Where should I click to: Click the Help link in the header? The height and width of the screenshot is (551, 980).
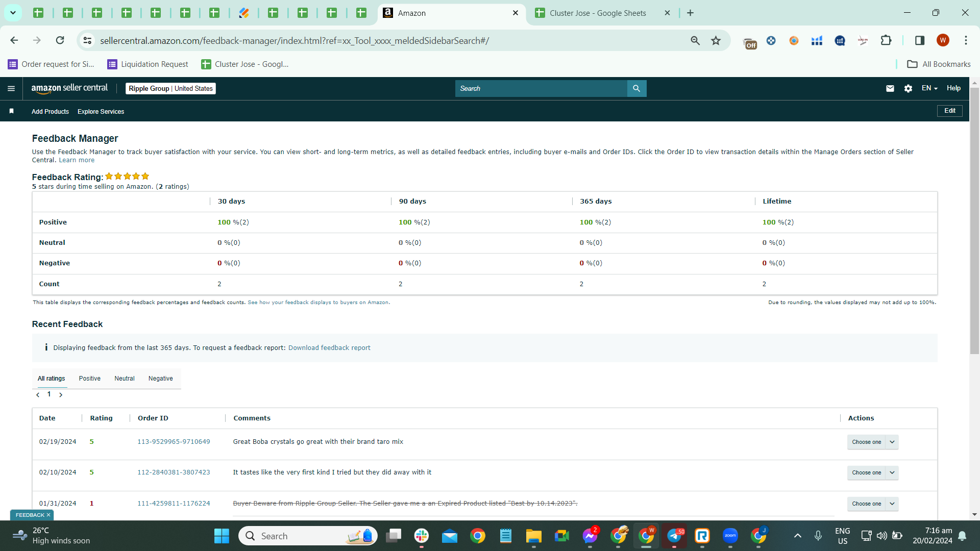pyautogui.click(x=953, y=88)
